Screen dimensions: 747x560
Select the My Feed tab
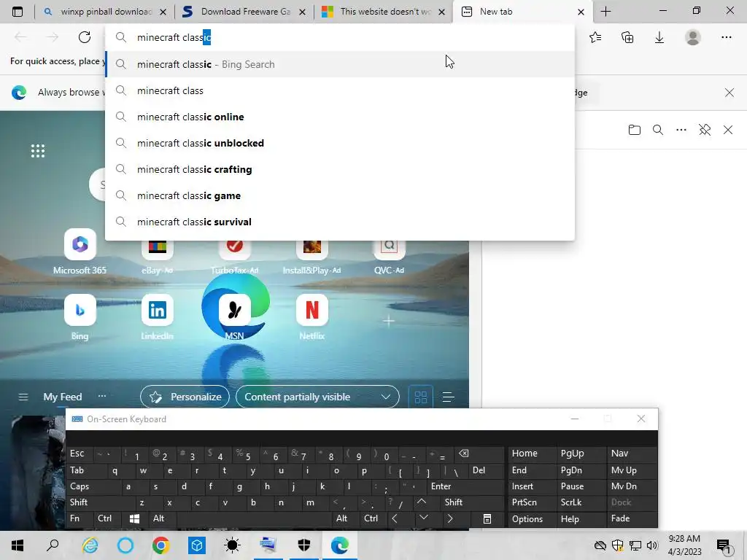63,397
